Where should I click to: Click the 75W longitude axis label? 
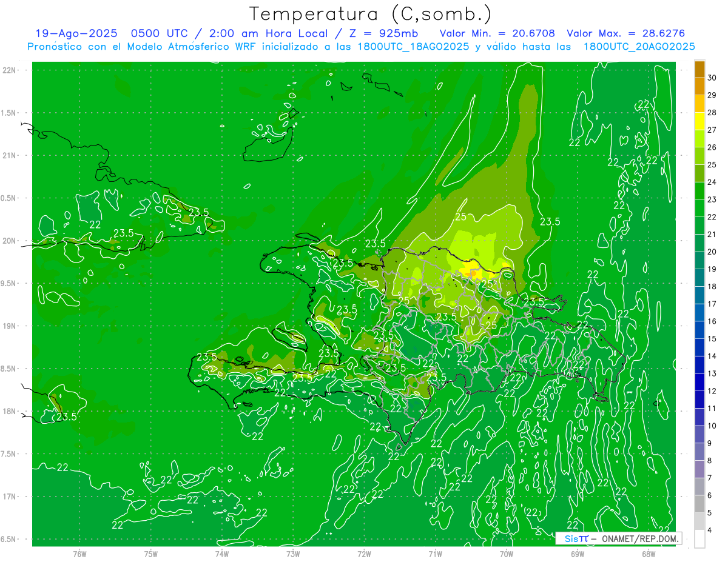151,554
